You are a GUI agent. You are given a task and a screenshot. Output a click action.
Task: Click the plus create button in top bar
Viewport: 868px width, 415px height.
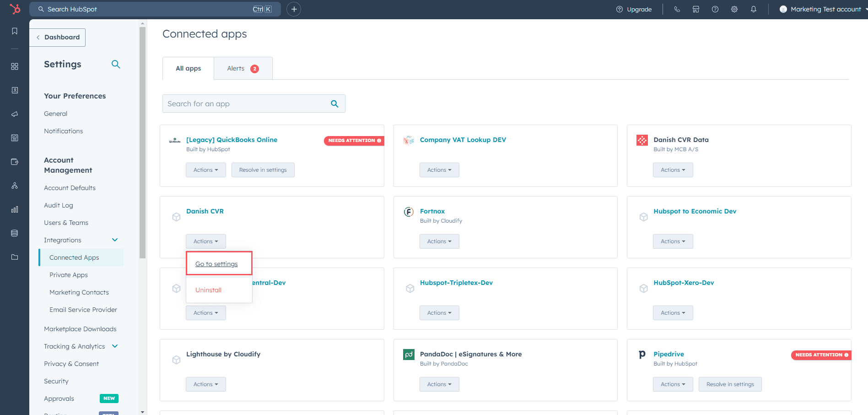[x=294, y=9]
